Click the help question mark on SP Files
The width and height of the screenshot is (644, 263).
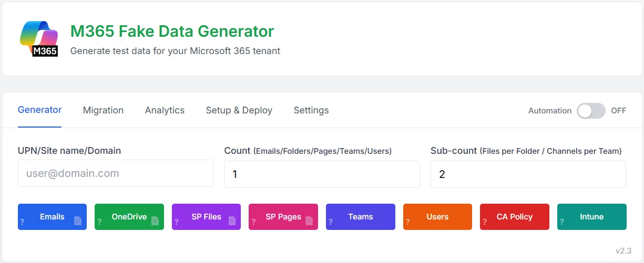click(x=177, y=222)
